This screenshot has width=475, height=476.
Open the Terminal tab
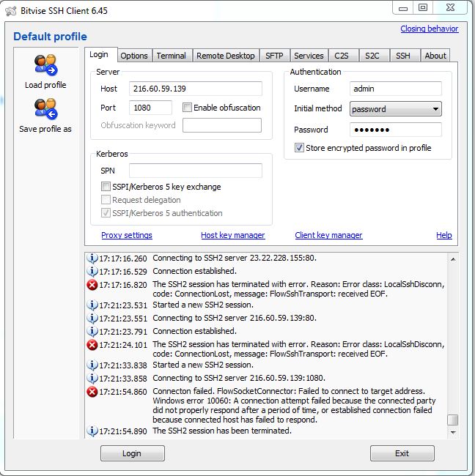click(x=172, y=56)
